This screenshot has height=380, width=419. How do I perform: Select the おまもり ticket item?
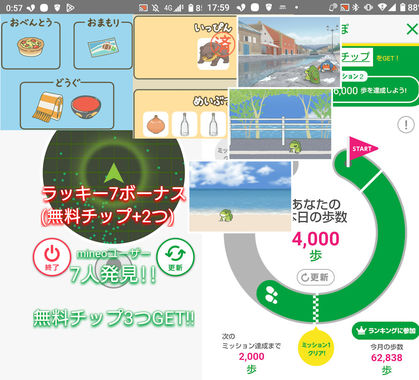tap(103, 47)
